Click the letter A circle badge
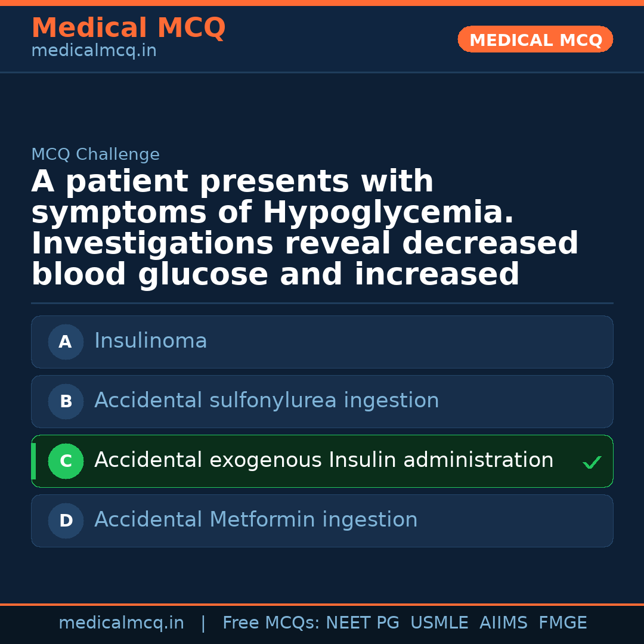The width and height of the screenshot is (644, 644). point(66,342)
